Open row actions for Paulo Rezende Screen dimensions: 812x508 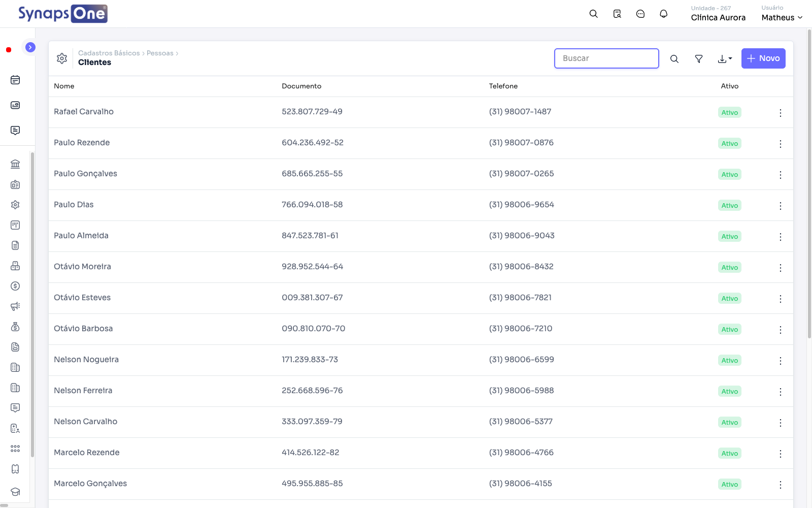[x=781, y=144]
